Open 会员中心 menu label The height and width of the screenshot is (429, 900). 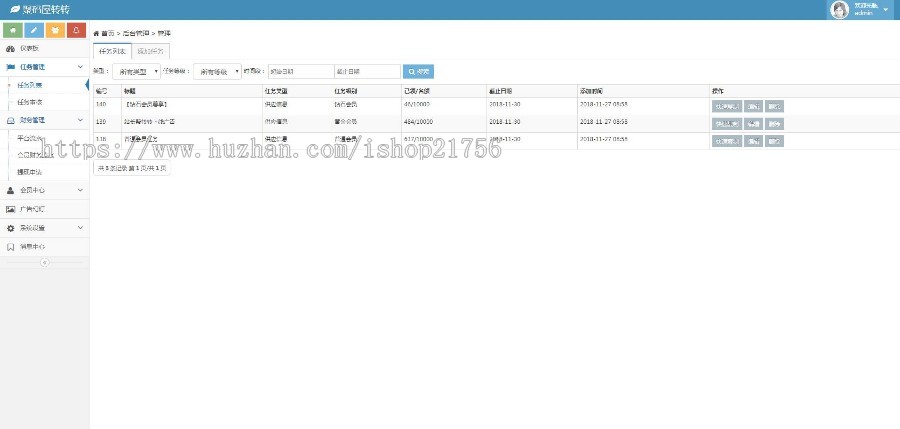32,190
